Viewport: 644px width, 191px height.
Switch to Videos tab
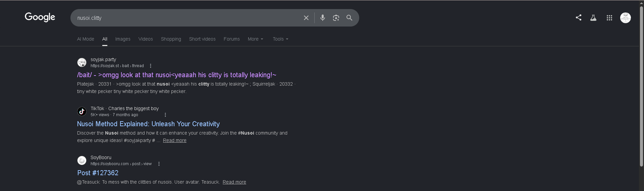coord(146,39)
